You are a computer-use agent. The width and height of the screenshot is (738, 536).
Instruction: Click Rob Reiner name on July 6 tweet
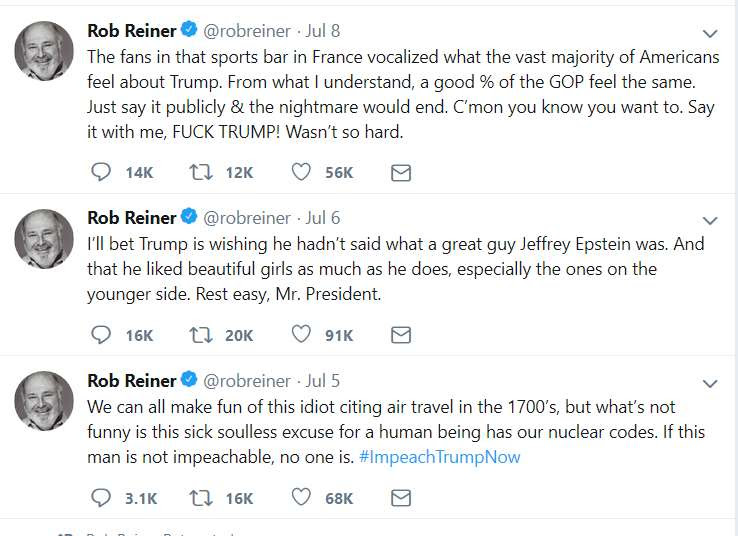[131, 217]
